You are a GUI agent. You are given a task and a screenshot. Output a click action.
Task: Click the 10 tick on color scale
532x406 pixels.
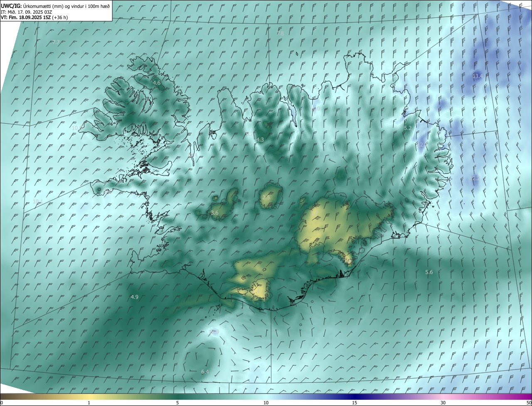pos(266,403)
